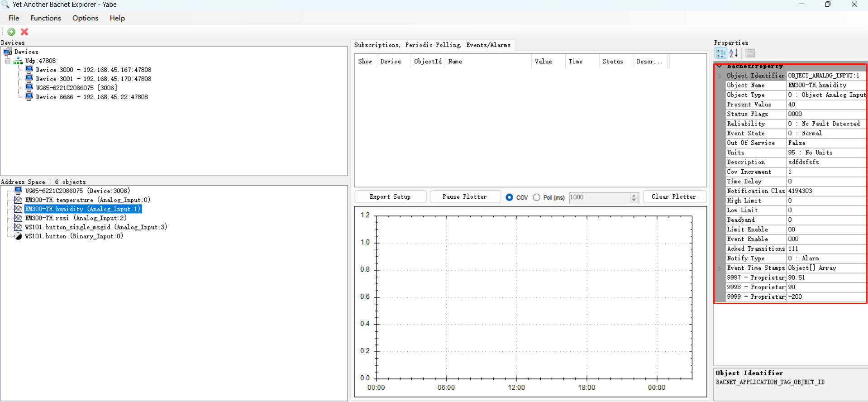Image resolution: width=868 pixels, height=402 pixels.
Task: Click the Clear Plotter button
Action: (674, 197)
